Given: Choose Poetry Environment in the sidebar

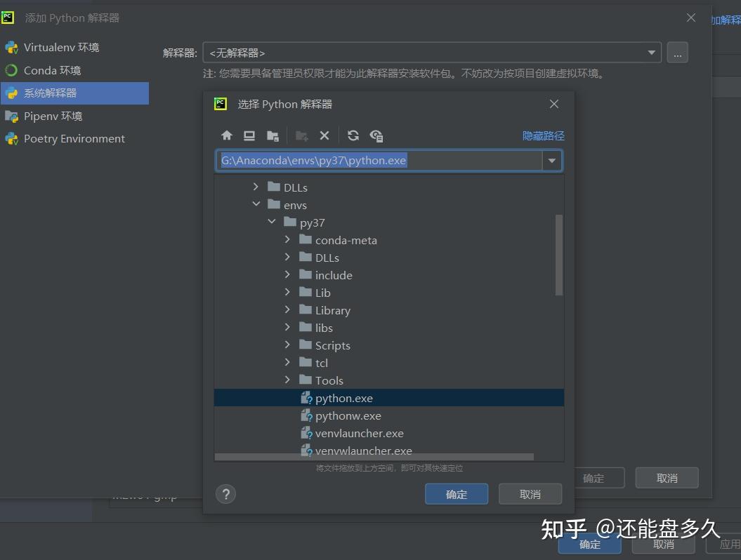Looking at the screenshot, I should click(x=74, y=139).
